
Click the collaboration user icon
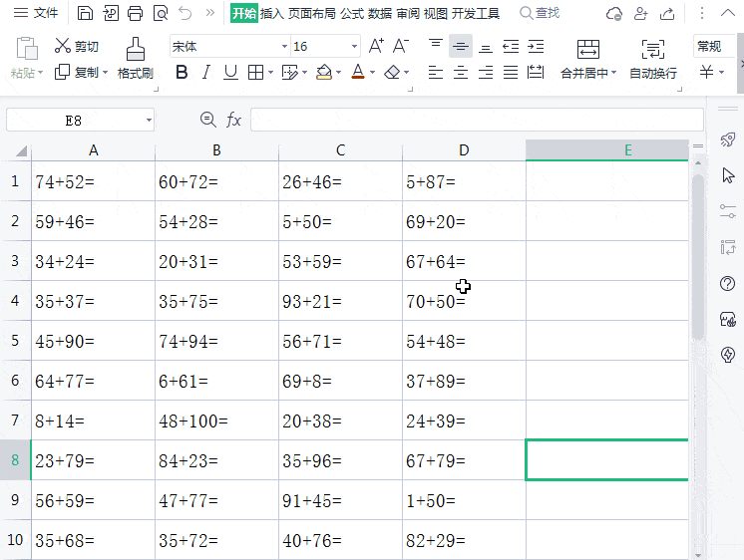pos(640,13)
